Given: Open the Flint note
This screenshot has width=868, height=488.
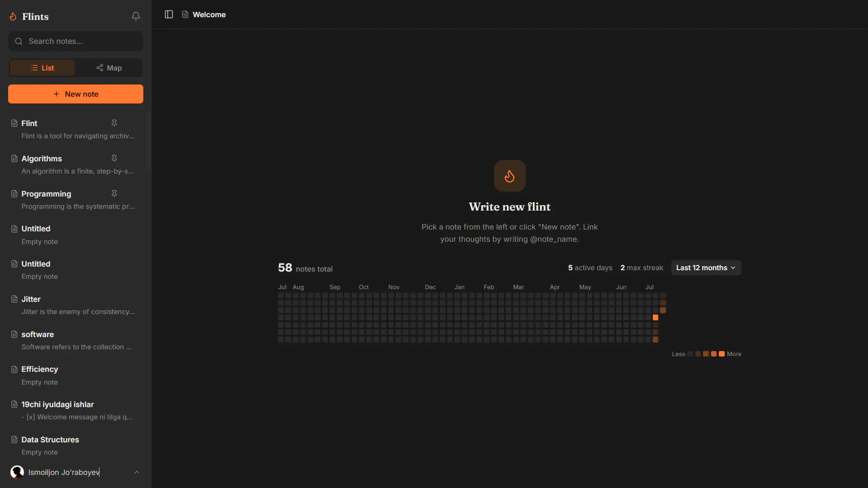Looking at the screenshot, I should click(x=75, y=129).
